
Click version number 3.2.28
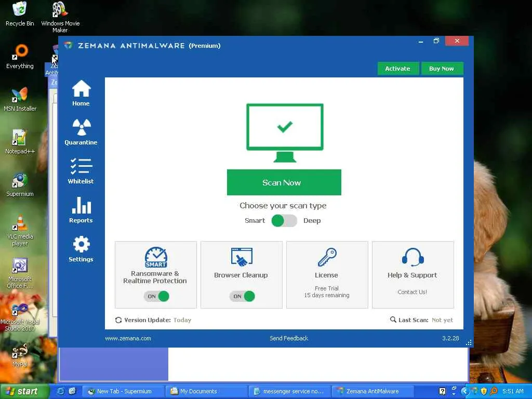450,338
